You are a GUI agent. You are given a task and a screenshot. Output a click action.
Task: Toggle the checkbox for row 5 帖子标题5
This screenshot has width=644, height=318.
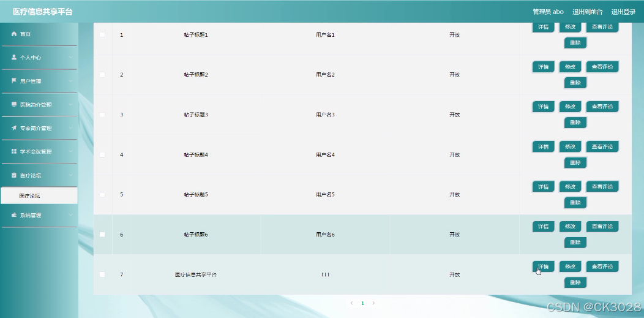[x=102, y=194]
